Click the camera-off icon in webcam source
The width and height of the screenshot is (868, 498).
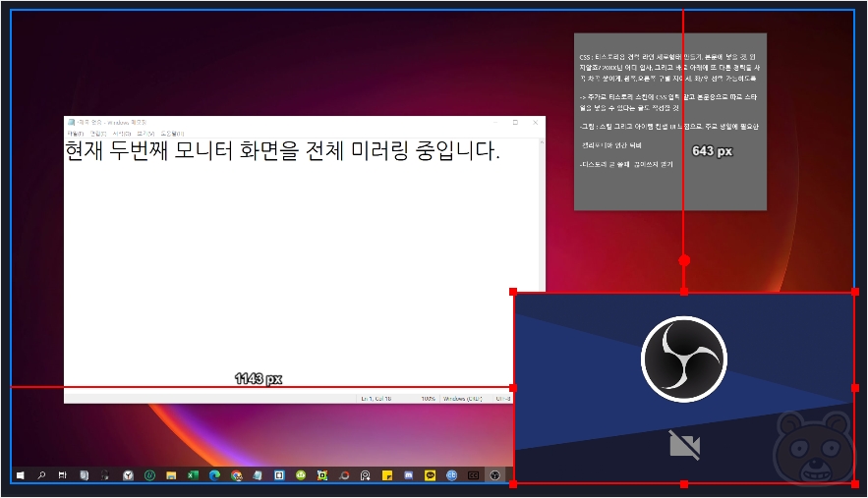point(685,445)
